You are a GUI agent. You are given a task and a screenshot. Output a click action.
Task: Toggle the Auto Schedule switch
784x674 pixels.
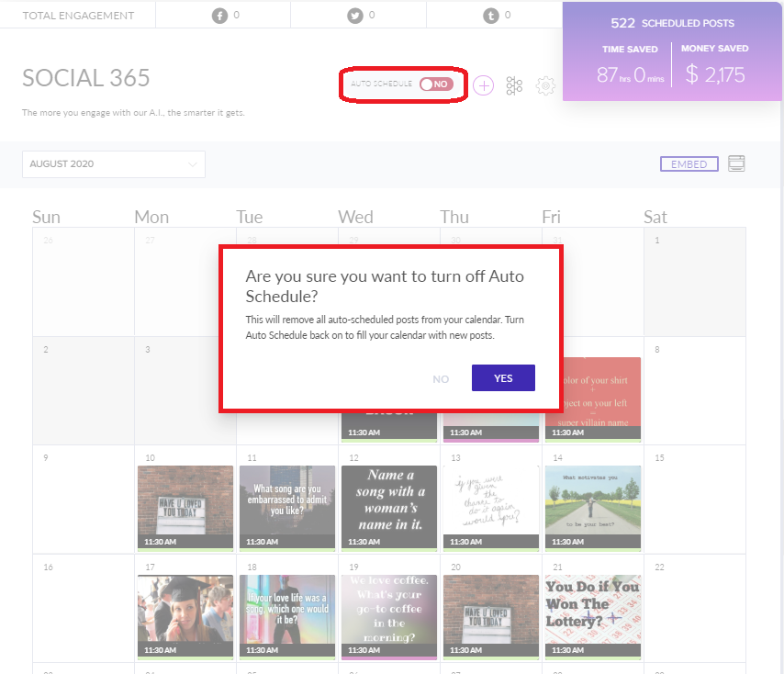point(436,84)
